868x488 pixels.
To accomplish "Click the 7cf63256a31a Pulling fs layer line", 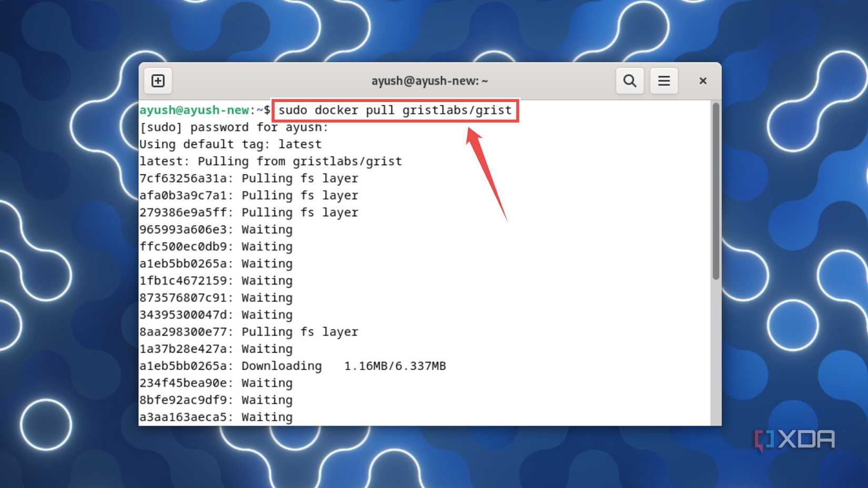I will (249, 178).
